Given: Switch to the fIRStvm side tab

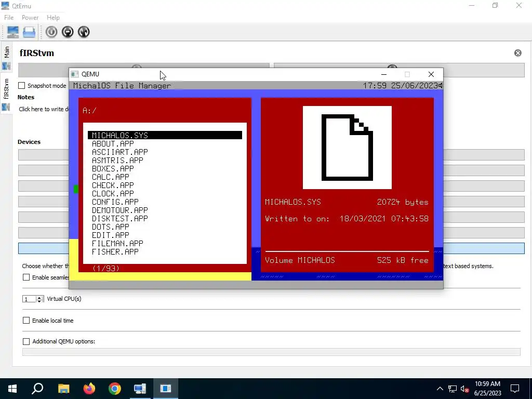Looking at the screenshot, I should point(6,95).
